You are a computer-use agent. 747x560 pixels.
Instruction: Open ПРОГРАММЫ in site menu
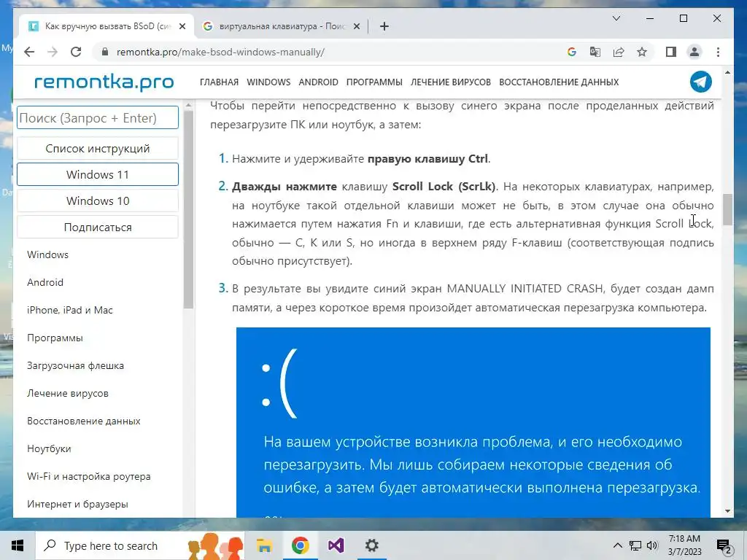click(374, 82)
